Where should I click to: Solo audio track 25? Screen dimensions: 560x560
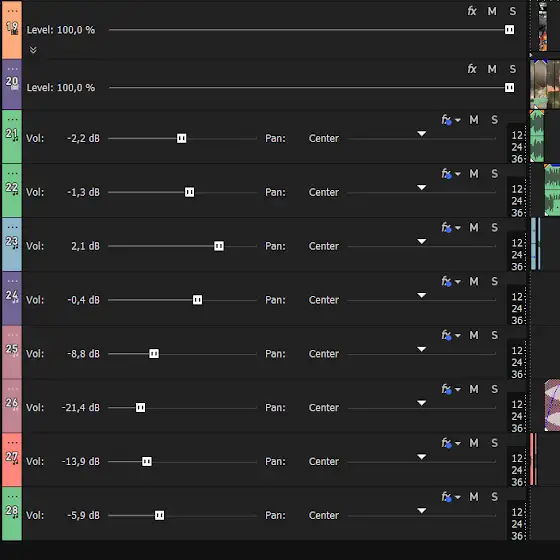coord(494,335)
